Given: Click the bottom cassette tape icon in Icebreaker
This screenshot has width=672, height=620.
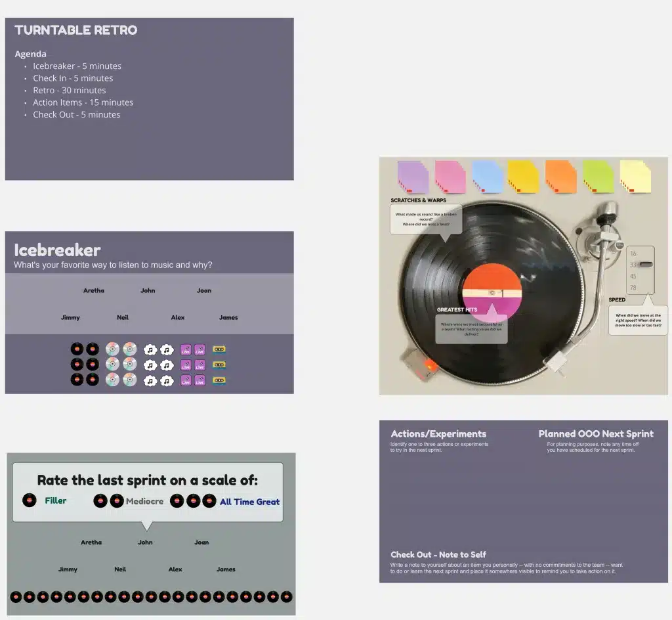Looking at the screenshot, I should tap(219, 380).
